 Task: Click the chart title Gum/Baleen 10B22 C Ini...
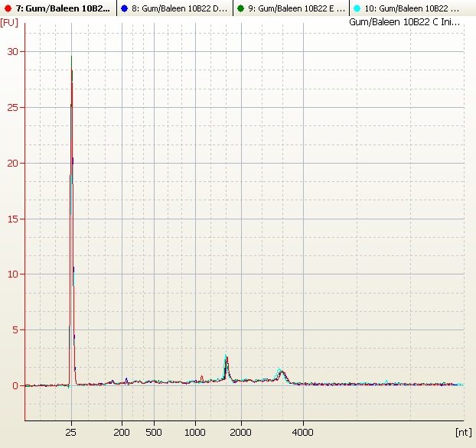[x=404, y=22]
